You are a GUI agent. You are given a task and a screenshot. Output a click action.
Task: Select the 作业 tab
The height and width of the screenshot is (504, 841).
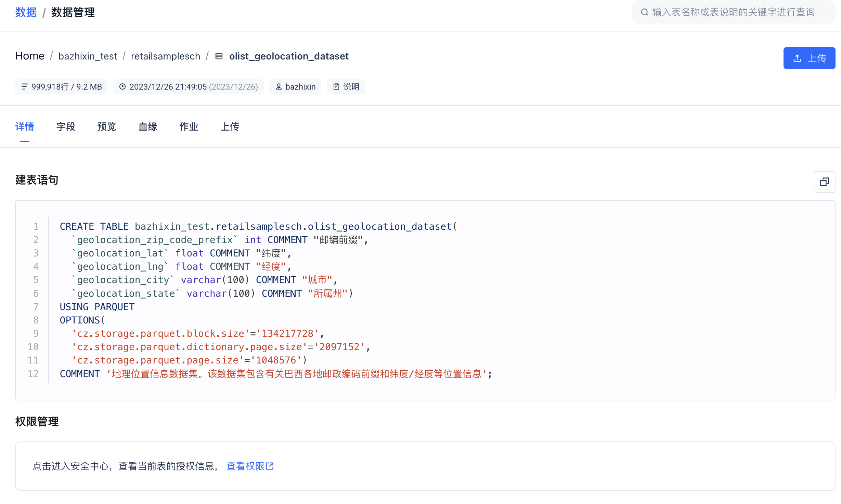tap(189, 127)
